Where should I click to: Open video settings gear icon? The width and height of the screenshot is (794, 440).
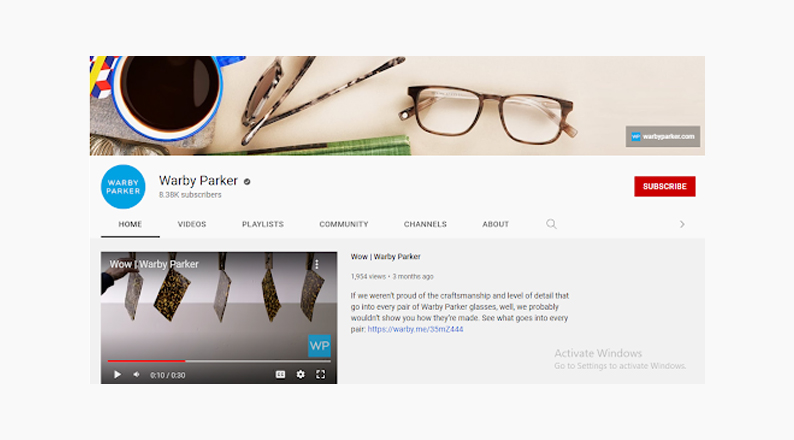click(300, 375)
